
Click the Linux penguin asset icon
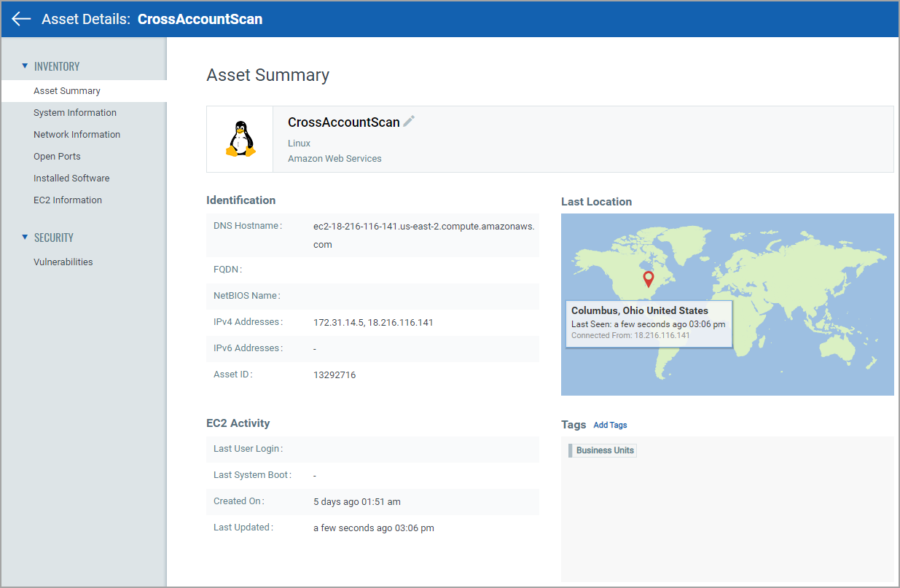(240, 139)
